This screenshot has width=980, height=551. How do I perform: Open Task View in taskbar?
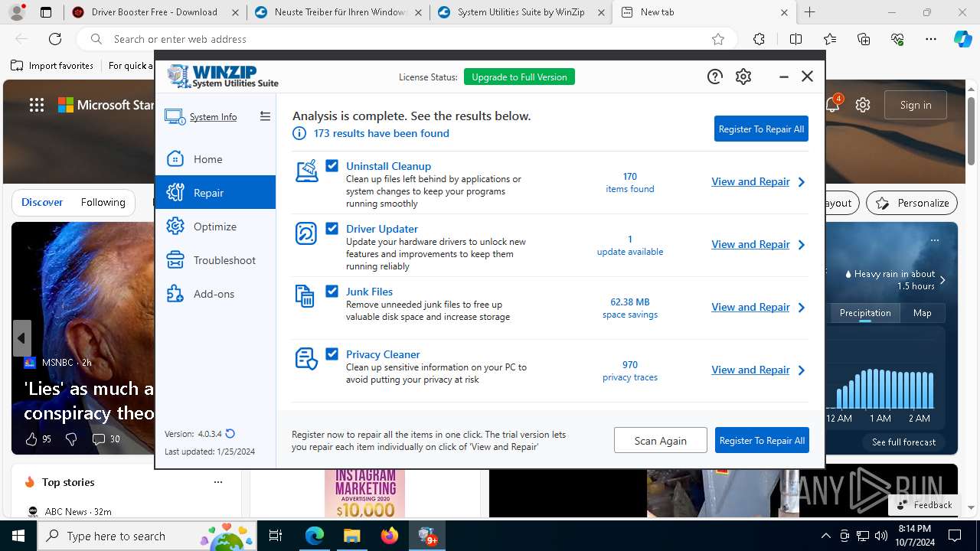coord(276,536)
